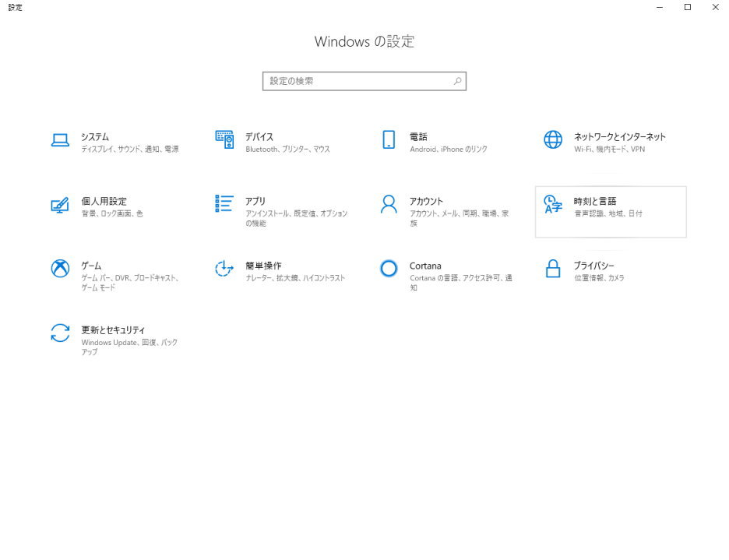Open the プライバシー padlock icon
The image size is (729, 560).
pos(553,269)
